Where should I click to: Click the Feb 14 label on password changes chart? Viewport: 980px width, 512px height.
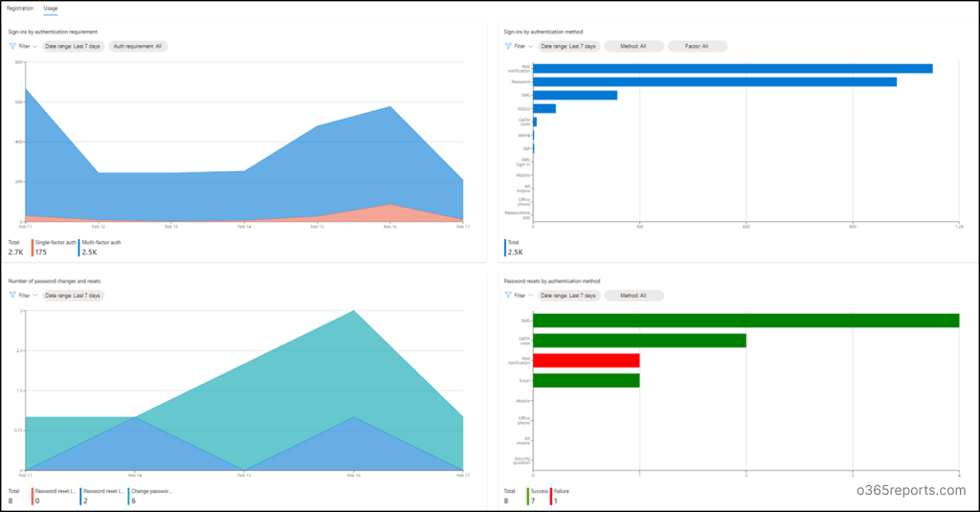[134, 476]
